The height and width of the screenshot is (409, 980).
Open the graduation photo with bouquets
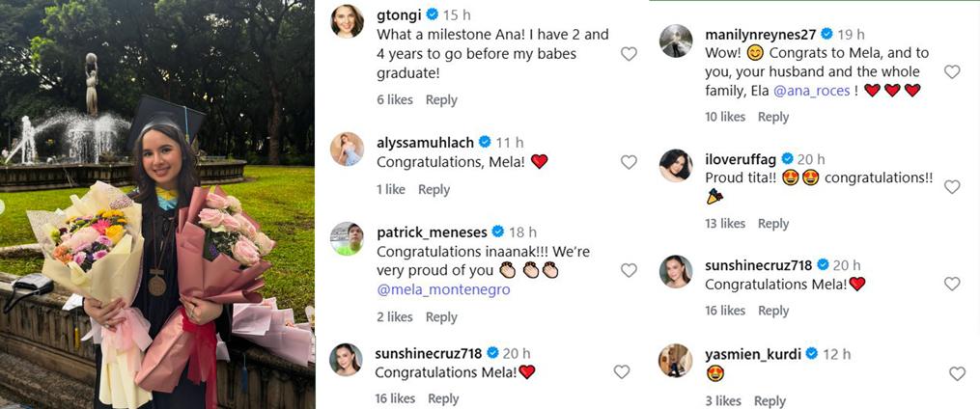click(x=156, y=204)
